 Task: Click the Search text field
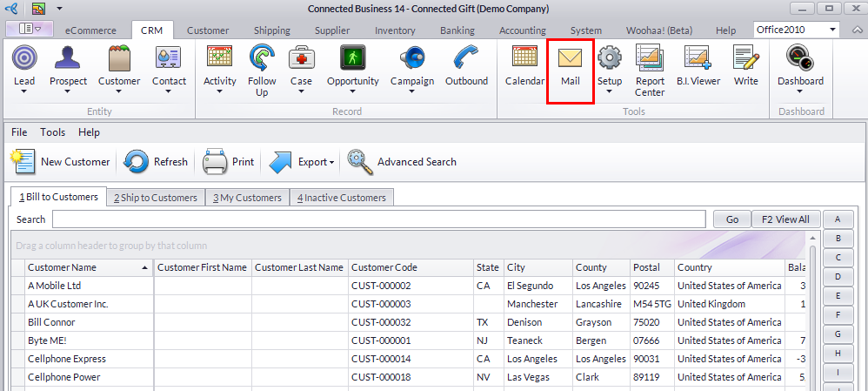pos(378,219)
